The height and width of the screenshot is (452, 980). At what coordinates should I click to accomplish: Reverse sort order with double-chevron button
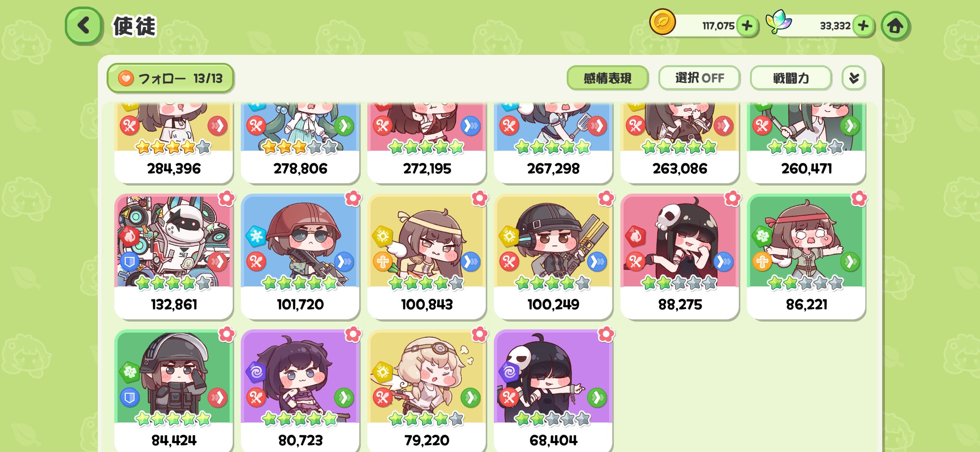click(853, 78)
